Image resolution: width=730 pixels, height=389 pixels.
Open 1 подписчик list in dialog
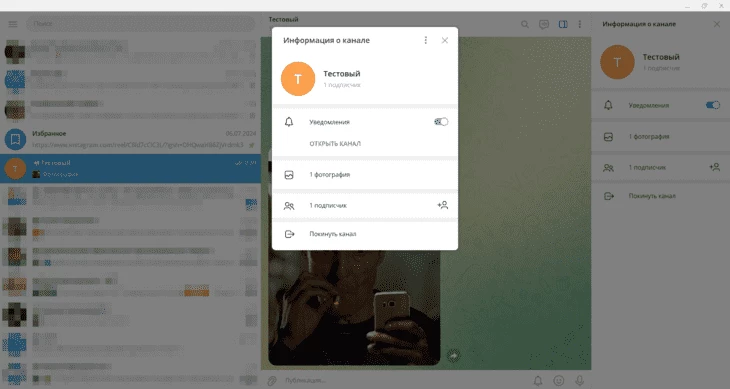[365, 205]
